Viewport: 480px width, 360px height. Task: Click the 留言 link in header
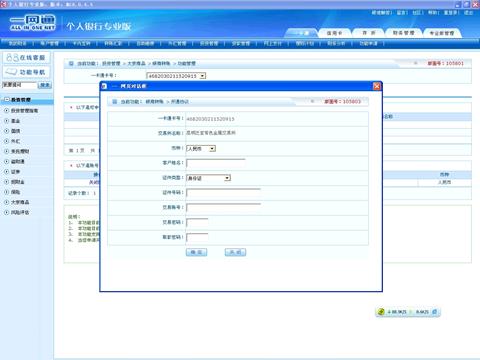click(x=401, y=13)
